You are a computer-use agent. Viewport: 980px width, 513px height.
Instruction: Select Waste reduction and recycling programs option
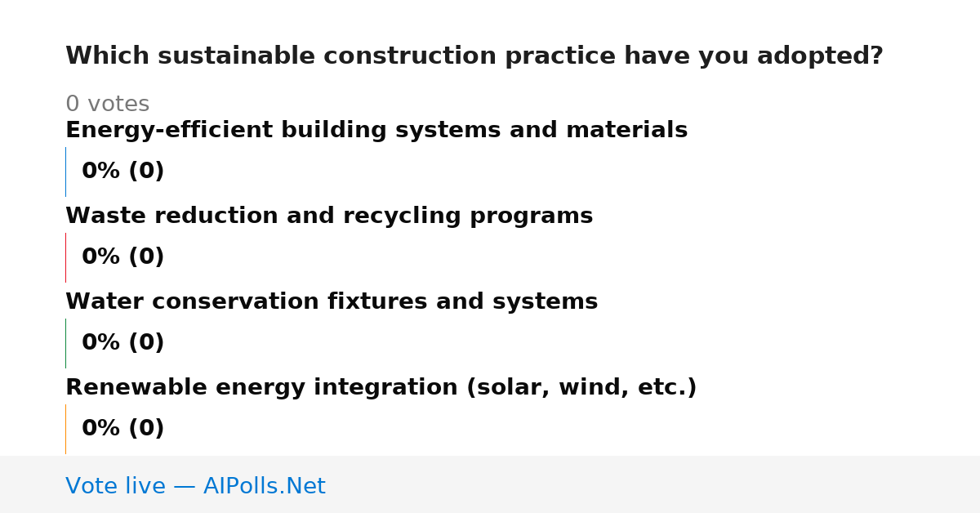click(x=329, y=216)
